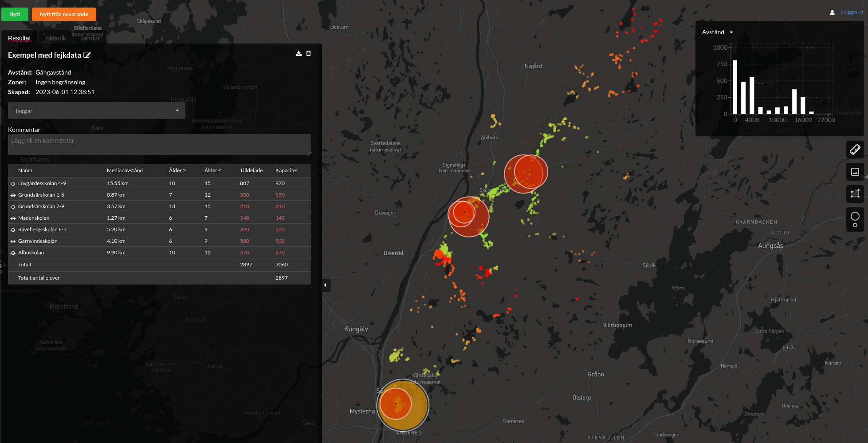Image resolution: width=868 pixels, height=443 pixels.
Task: Open the Jämför tab
Action: click(90, 38)
